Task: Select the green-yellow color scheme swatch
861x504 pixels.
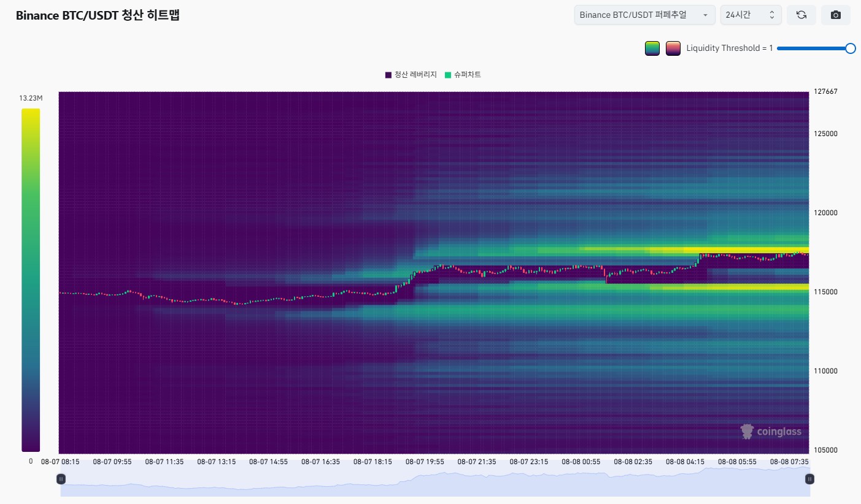Action: [x=652, y=48]
